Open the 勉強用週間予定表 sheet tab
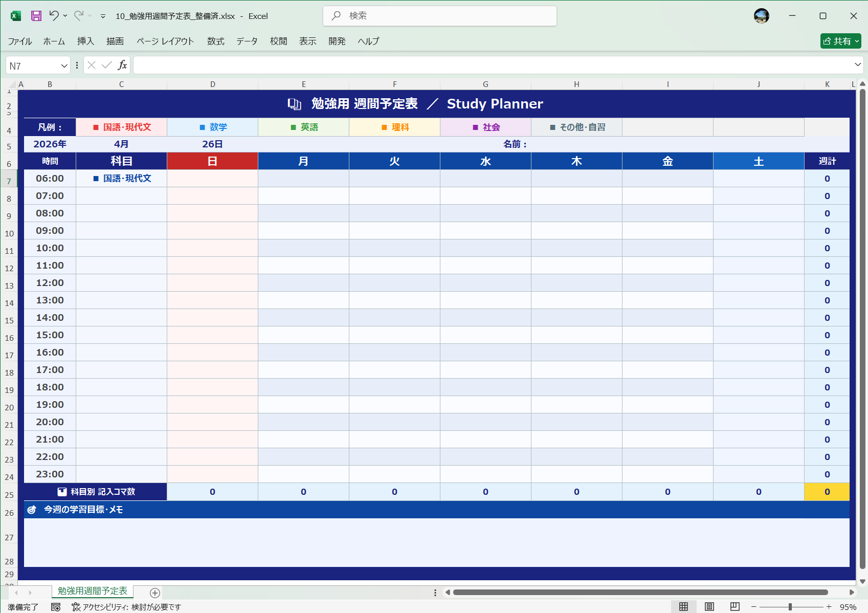 93,591
